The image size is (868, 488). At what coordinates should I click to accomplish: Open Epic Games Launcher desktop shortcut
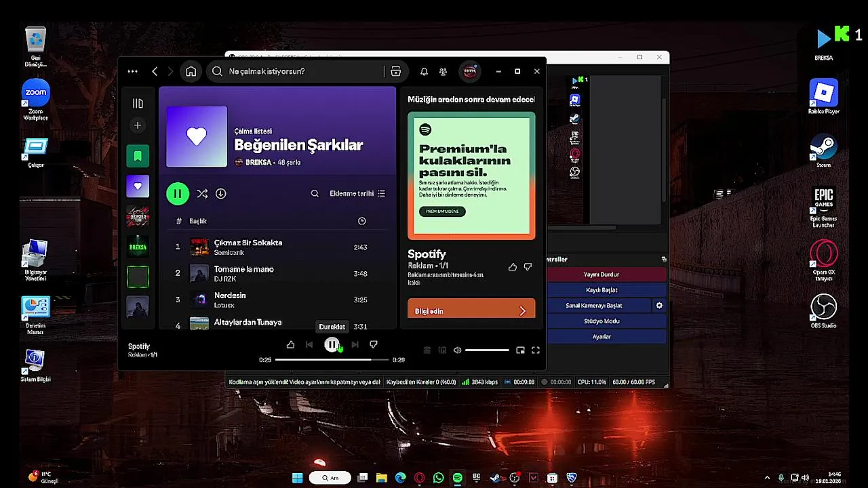coord(824,207)
